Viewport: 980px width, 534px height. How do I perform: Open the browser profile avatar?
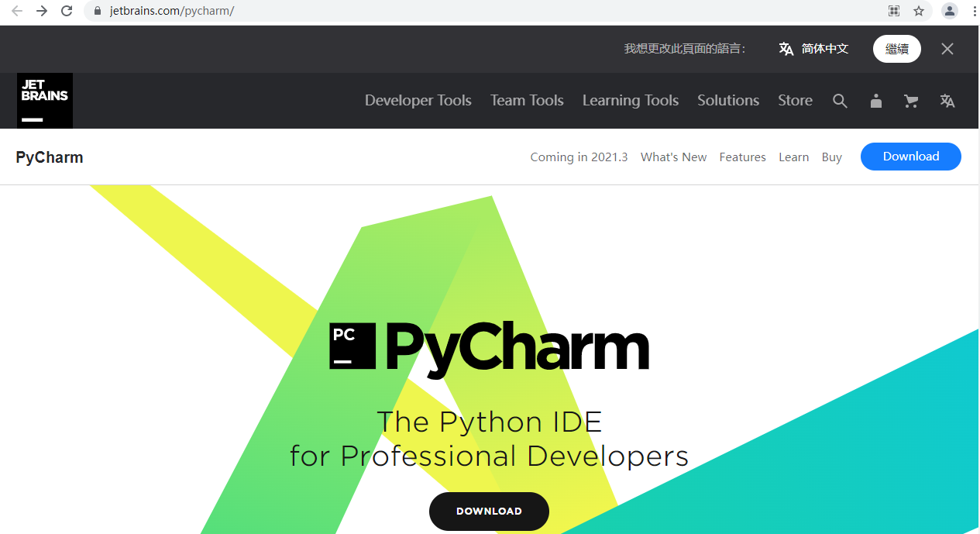pyautogui.click(x=950, y=11)
